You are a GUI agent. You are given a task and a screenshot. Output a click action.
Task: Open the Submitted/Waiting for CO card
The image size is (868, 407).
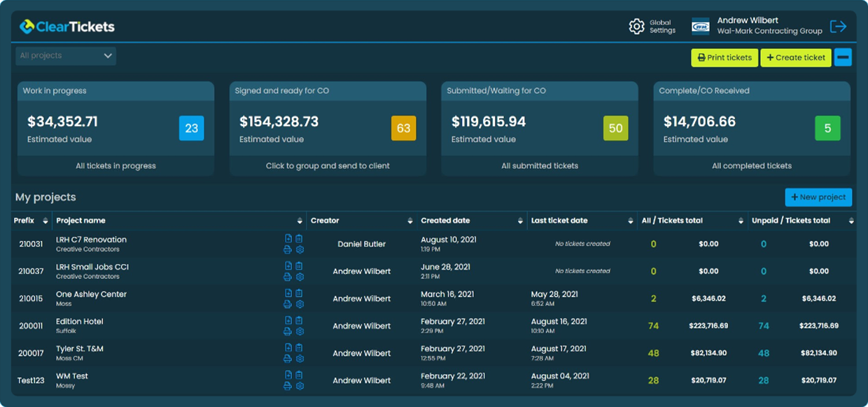[x=540, y=128]
